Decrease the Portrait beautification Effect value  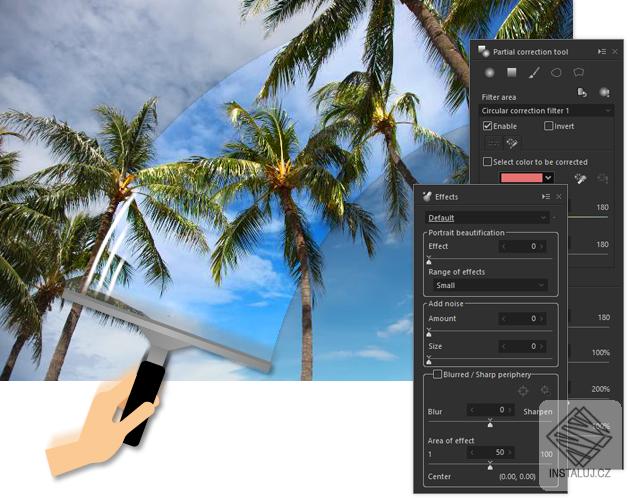[x=503, y=246]
